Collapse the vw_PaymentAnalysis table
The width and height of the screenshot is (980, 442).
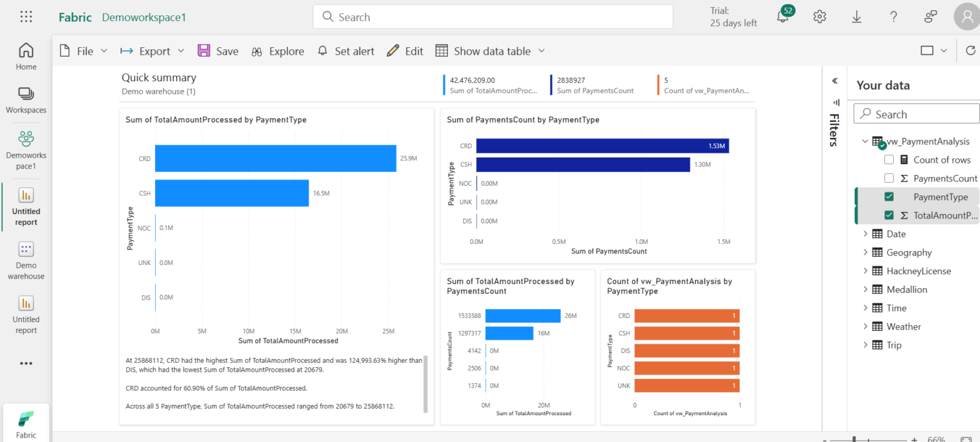click(x=865, y=141)
